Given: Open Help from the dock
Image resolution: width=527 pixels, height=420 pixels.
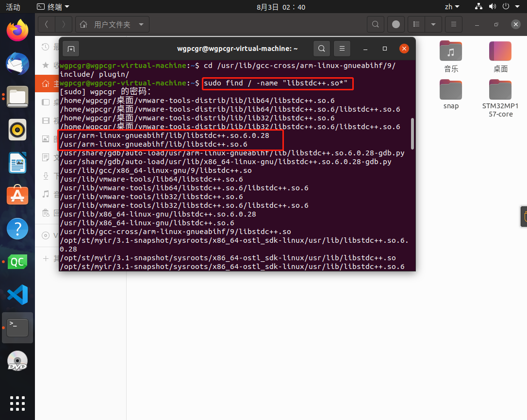Looking at the screenshot, I should click(x=17, y=229).
